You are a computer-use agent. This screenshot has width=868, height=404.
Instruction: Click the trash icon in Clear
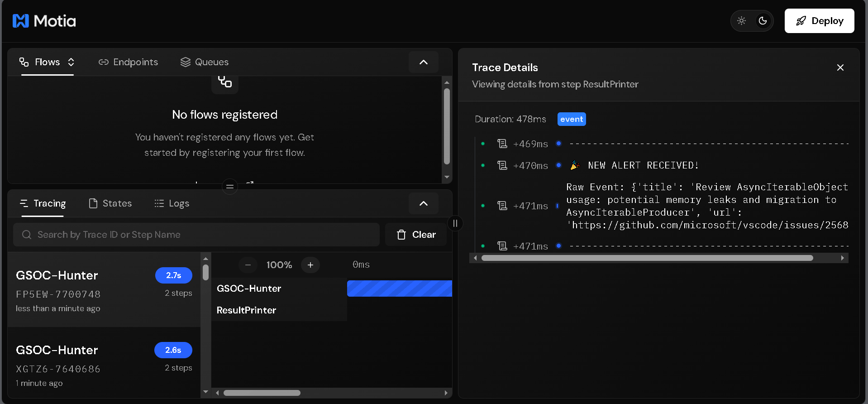coord(401,235)
